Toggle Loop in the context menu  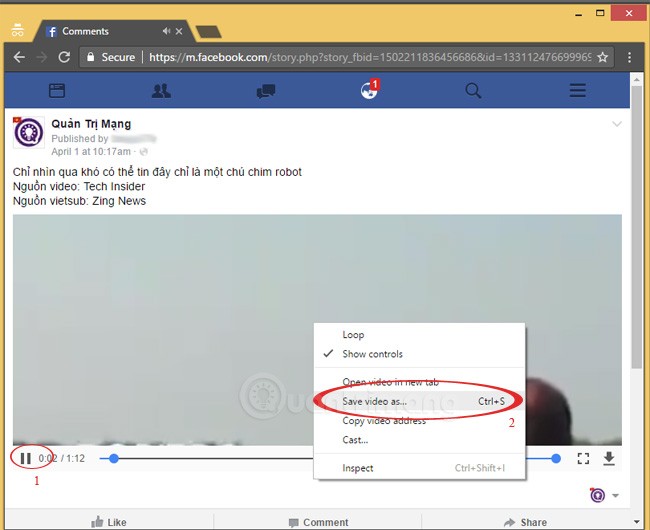tap(353, 335)
